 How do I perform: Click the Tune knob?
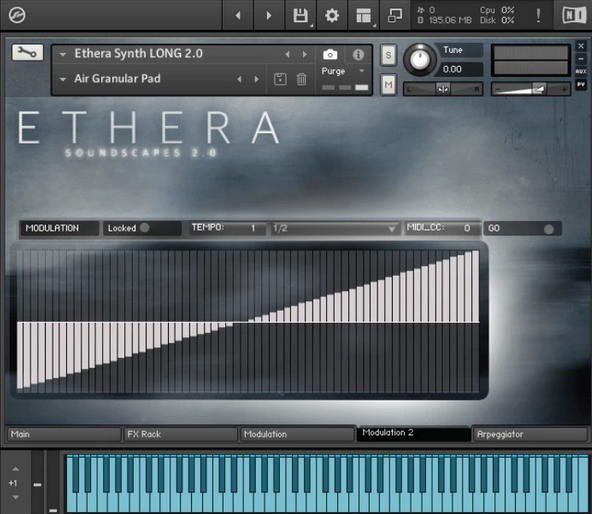pyautogui.click(x=419, y=59)
